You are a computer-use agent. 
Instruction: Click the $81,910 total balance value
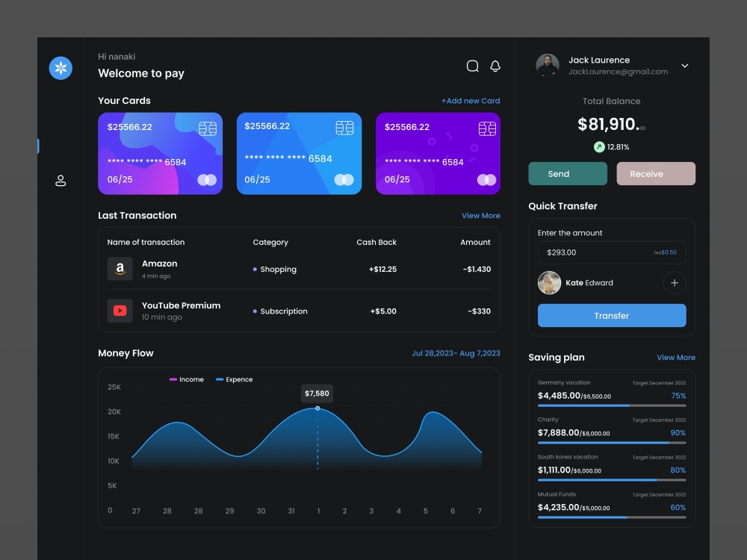pyautogui.click(x=611, y=124)
